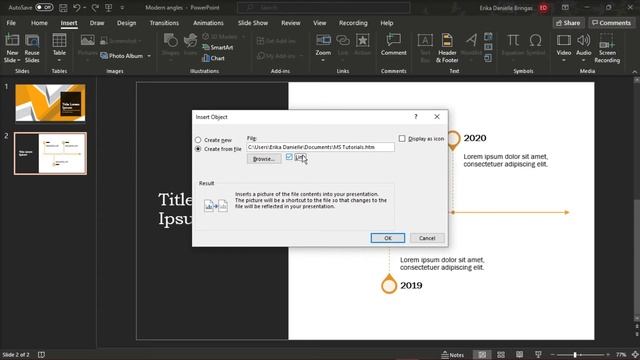Image resolution: width=640 pixels, height=360 pixels.
Task: Open Ribbon Display Options icon
Action: (565, 7)
